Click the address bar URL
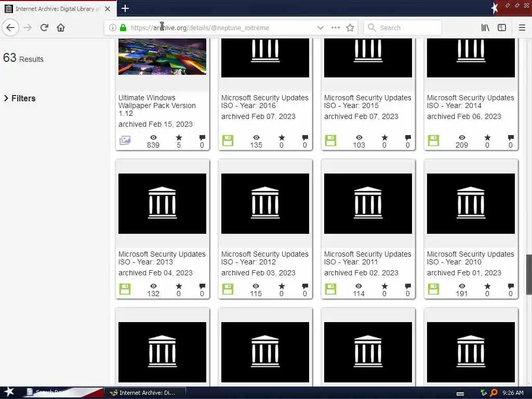The image size is (532, 399). point(200,28)
